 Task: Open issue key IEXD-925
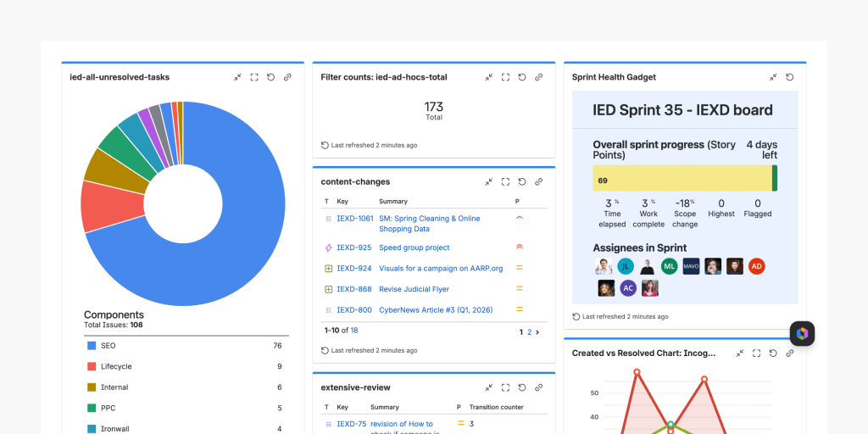tap(354, 248)
